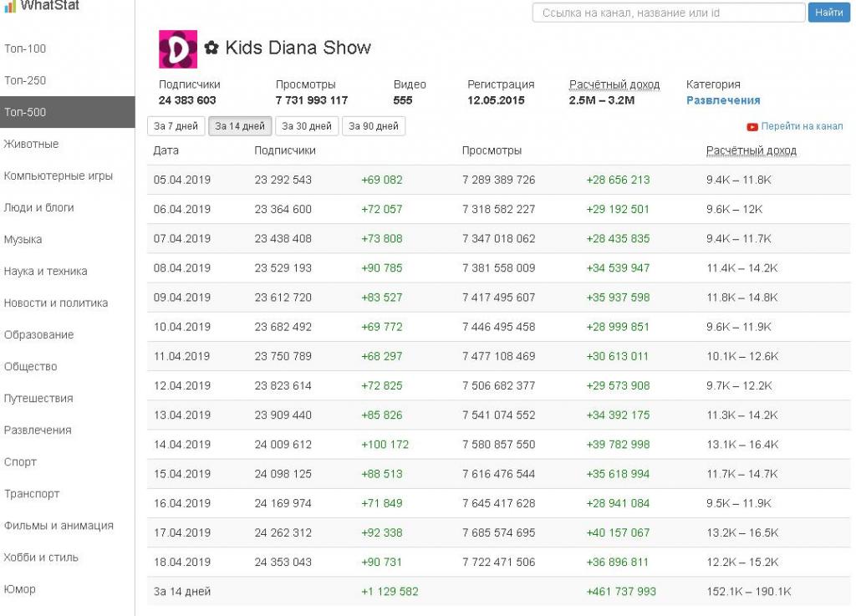The height and width of the screenshot is (616, 856).
Task: Open the Топ-250 sidebar item
Action: point(25,80)
